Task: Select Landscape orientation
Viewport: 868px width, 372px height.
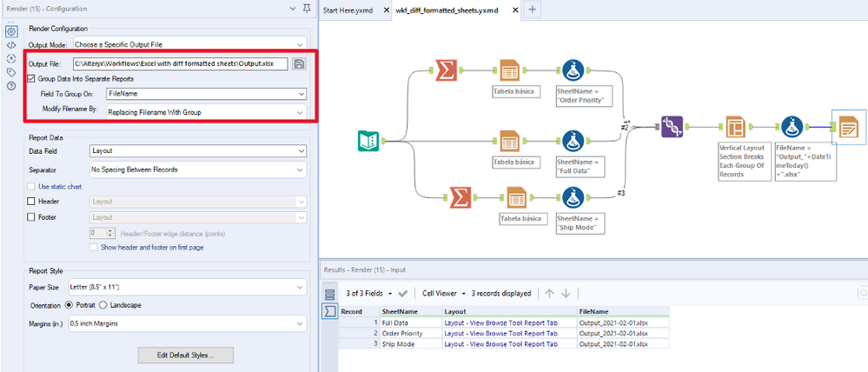Action: tap(105, 305)
